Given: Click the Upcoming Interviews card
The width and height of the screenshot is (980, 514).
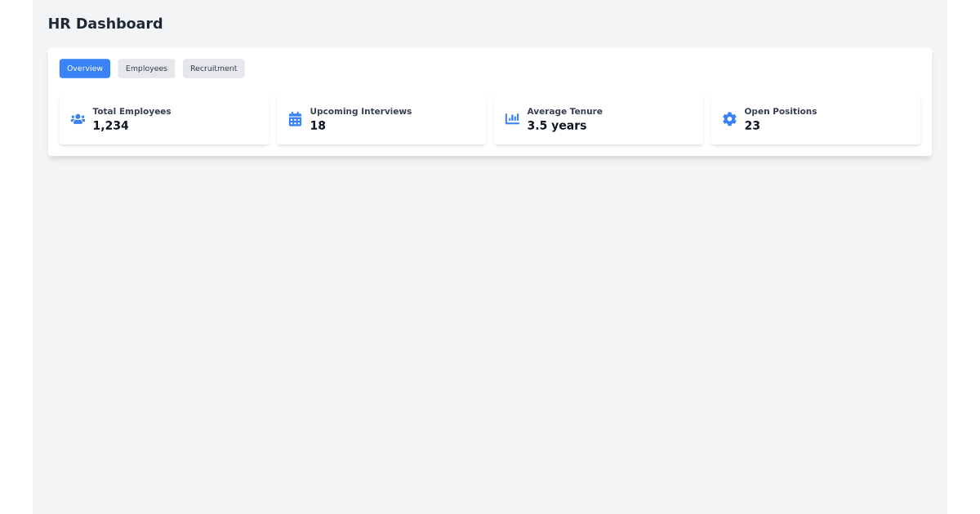Looking at the screenshot, I should coord(381,119).
